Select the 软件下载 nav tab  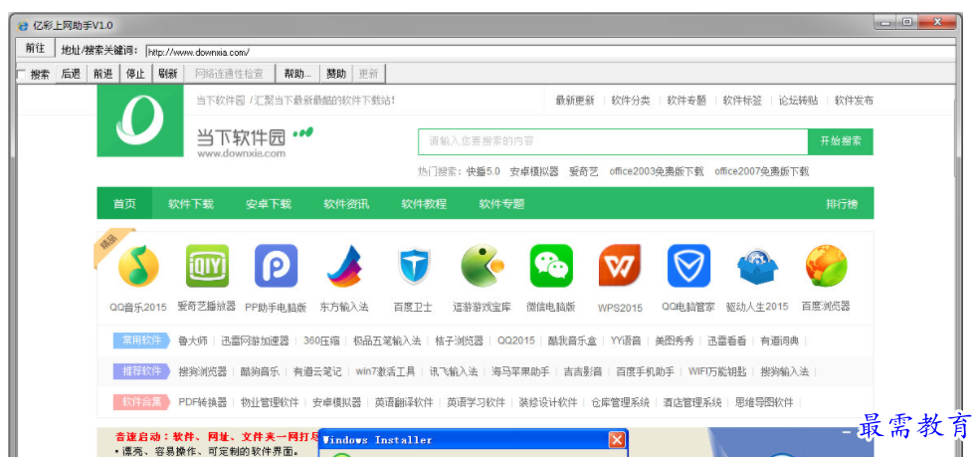pyautogui.click(x=191, y=204)
